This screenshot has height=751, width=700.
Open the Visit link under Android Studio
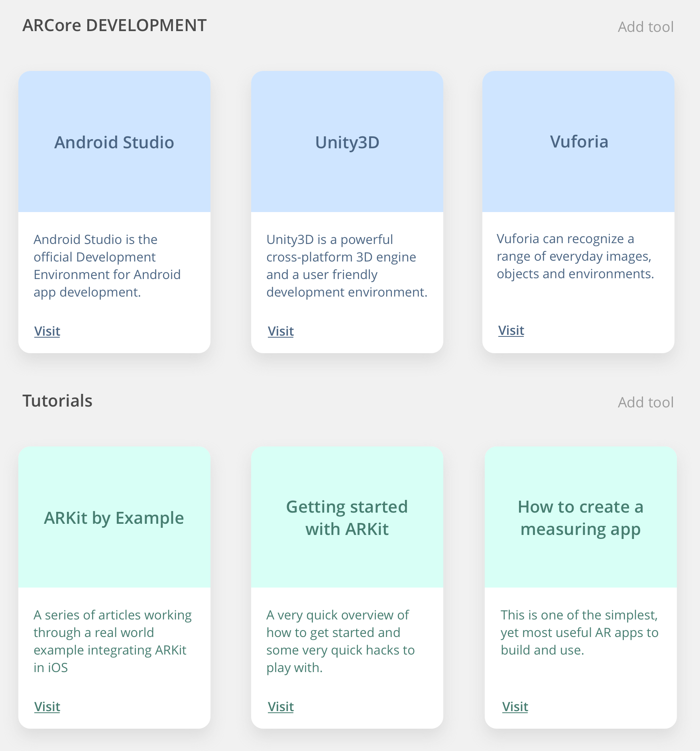47,331
